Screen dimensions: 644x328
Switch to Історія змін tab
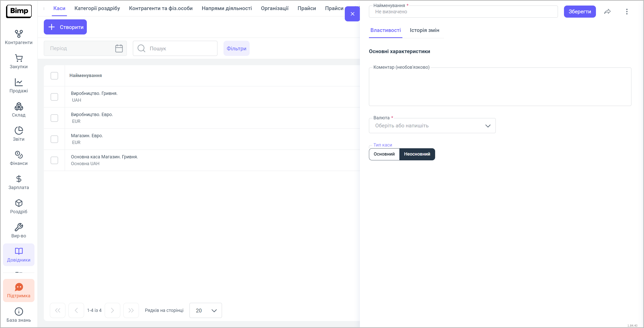click(424, 30)
